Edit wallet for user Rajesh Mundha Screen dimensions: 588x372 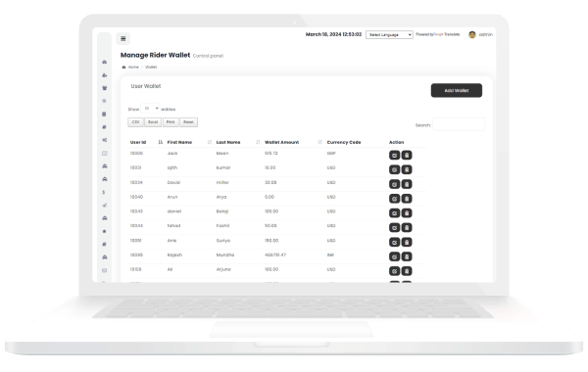click(395, 256)
